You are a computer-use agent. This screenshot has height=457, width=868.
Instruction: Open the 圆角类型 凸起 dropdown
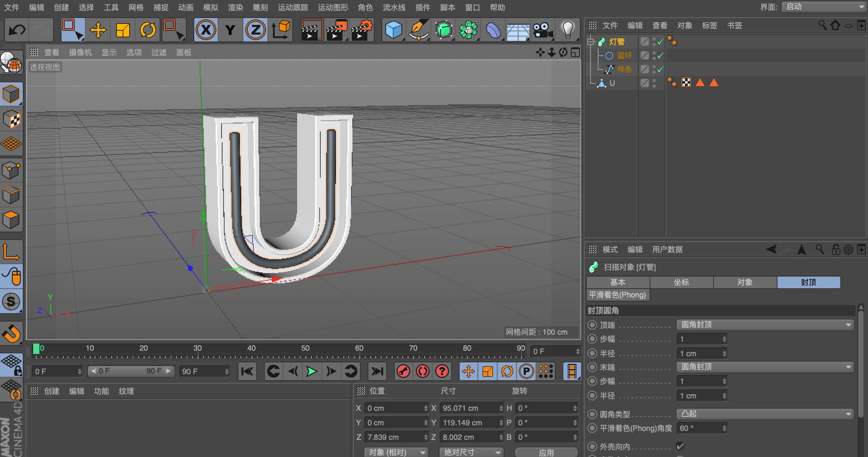pyautogui.click(x=765, y=414)
